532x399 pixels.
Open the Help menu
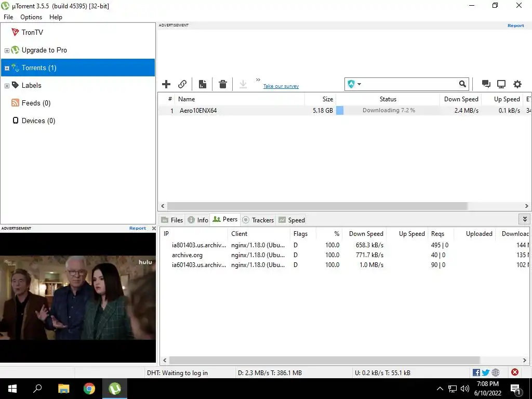[56, 17]
